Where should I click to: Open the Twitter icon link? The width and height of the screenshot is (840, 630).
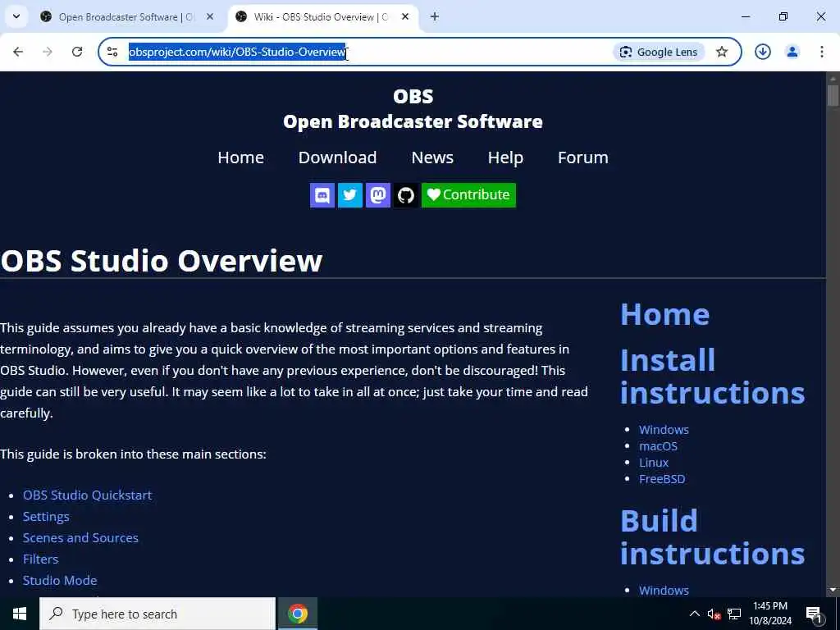(349, 195)
